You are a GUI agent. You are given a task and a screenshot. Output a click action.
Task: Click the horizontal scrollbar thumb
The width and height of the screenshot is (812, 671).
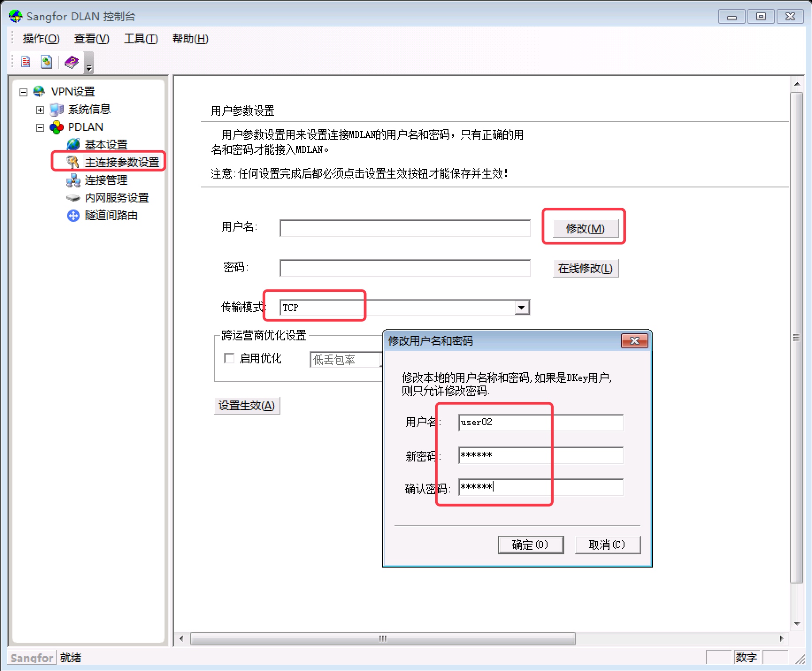pos(383,639)
